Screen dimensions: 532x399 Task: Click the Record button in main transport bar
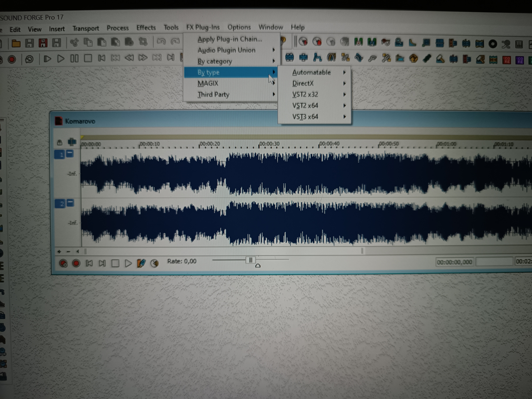12,59
